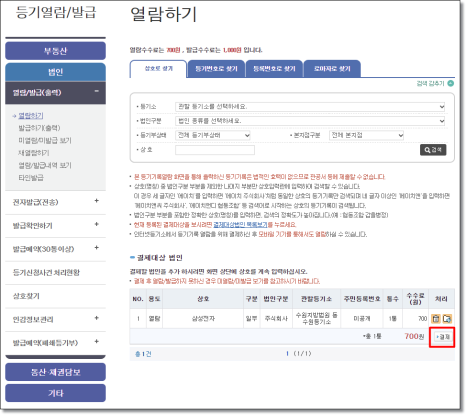466x415 pixels.
Task: Select the 법인 category in sidebar
Action: (55, 72)
